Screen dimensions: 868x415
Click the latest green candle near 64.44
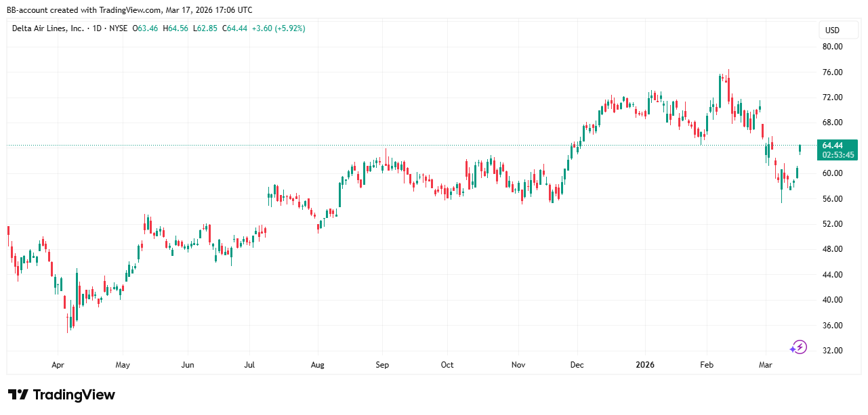(800, 148)
